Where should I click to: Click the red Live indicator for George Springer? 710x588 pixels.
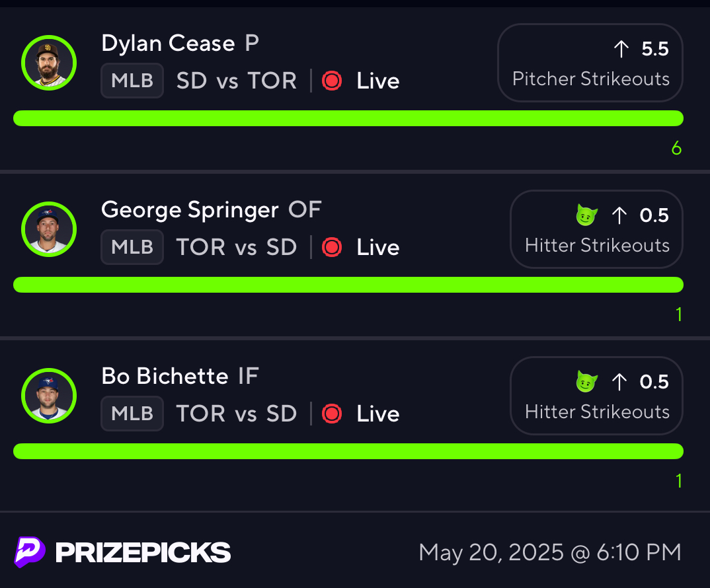(331, 248)
